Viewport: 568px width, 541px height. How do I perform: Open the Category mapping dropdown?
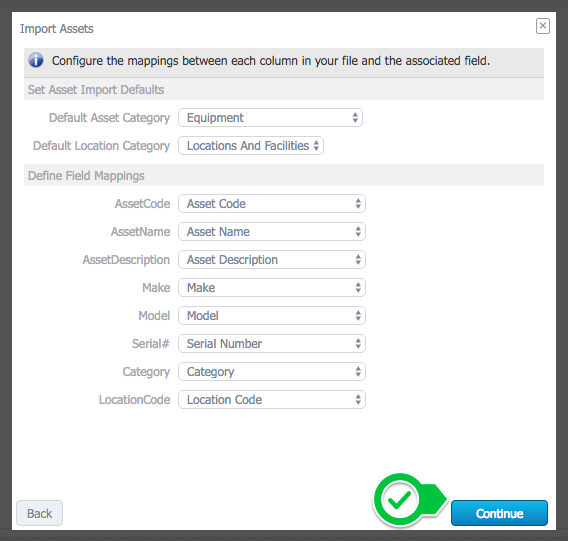tap(272, 372)
